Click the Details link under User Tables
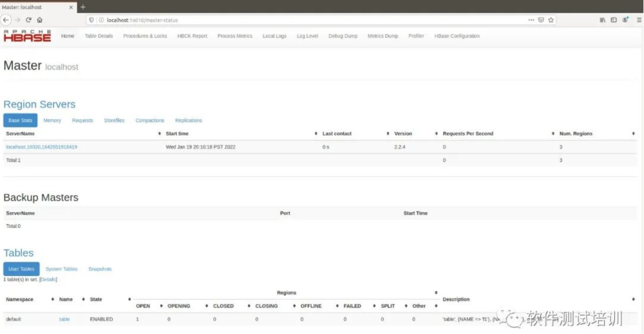The image size is (644, 334). point(48,279)
